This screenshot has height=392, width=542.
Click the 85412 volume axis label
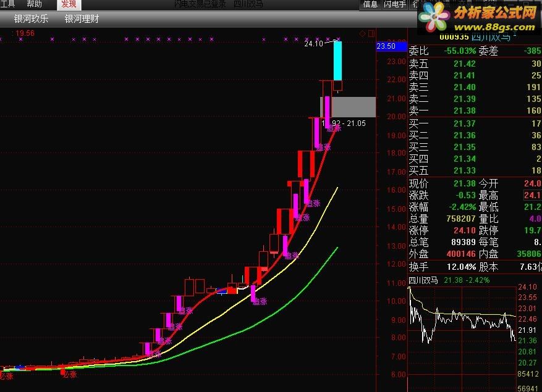click(x=528, y=373)
